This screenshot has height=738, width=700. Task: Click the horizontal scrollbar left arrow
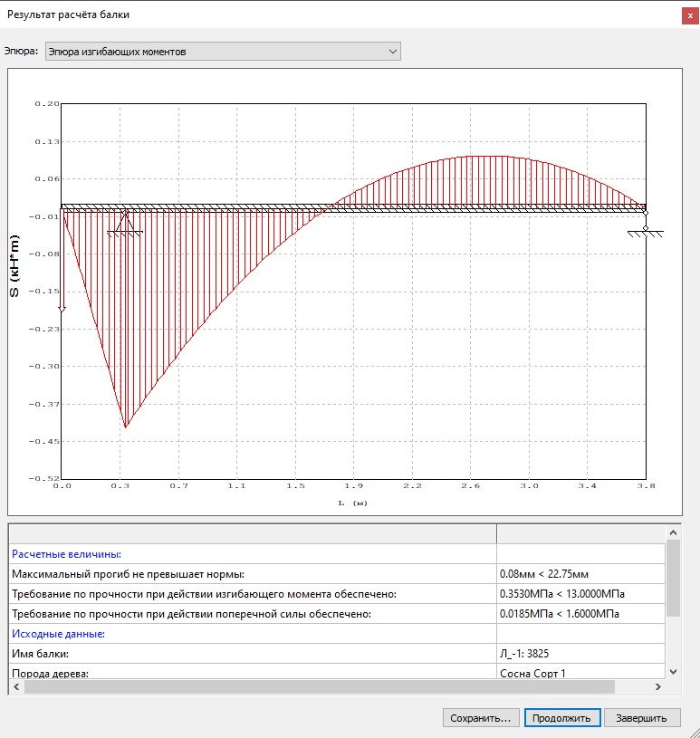pos(16,686)
